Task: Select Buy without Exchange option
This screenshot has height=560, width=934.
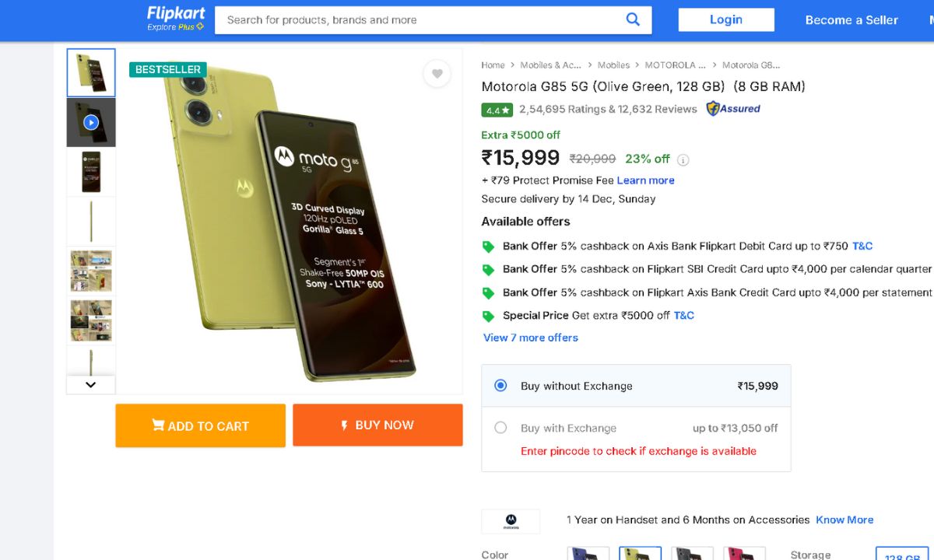Action: 500,386
